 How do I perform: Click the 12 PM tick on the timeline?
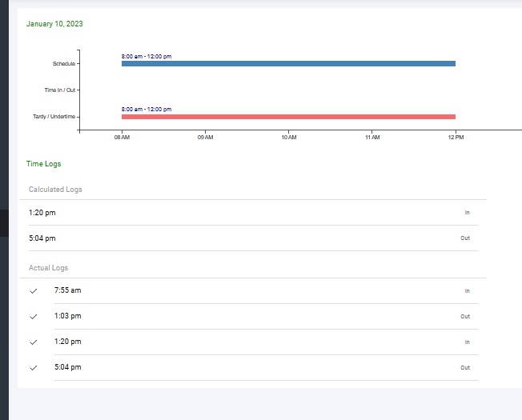pyautogui.click(x=456, y=138)
